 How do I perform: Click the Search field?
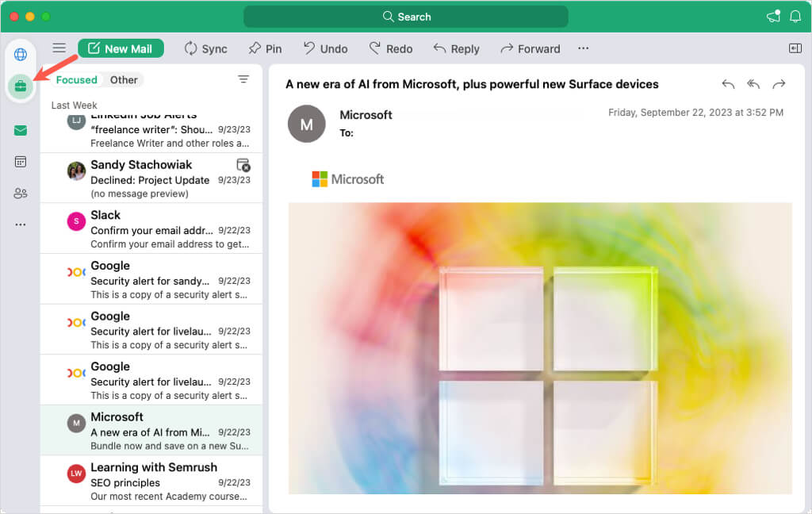pyautogui.click(x=406, y=17)
